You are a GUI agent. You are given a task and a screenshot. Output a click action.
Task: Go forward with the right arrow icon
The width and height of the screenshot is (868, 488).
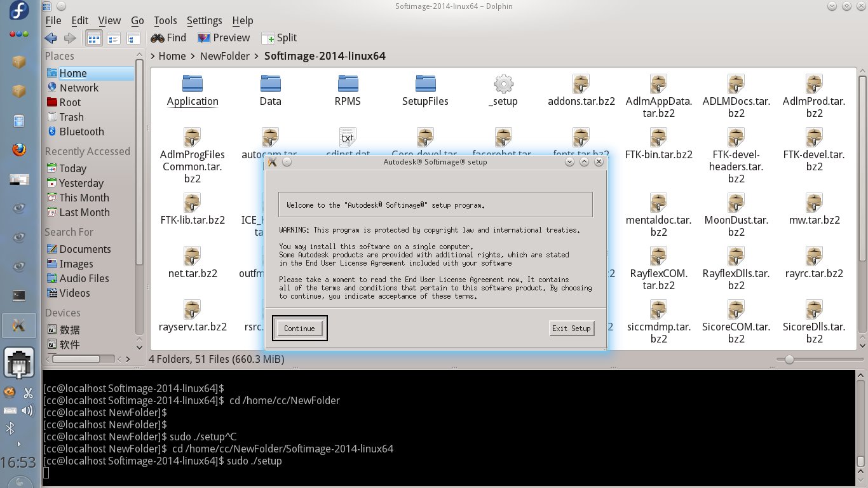[x=70, y=38]
